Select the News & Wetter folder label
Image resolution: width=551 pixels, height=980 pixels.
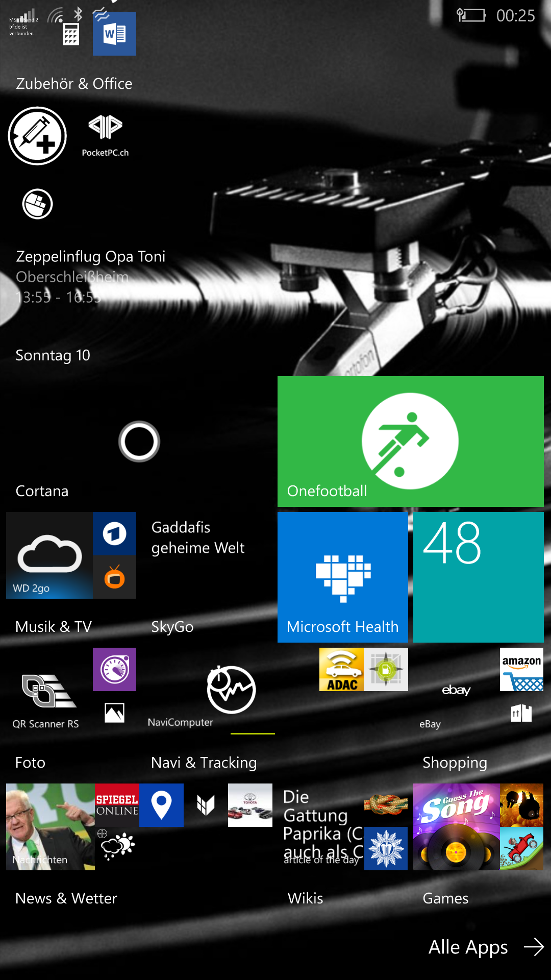(66, 898)
